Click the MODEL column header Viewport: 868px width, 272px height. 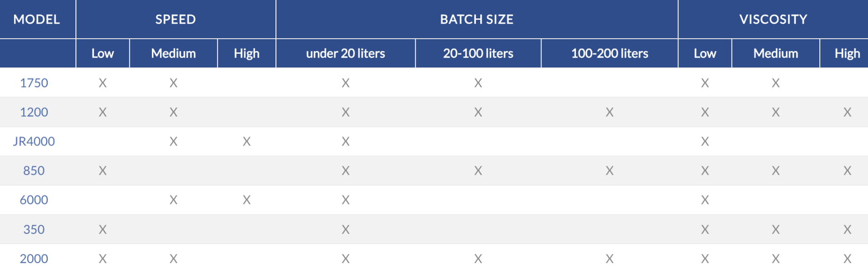pyautogui.click(x=37, y=19)
